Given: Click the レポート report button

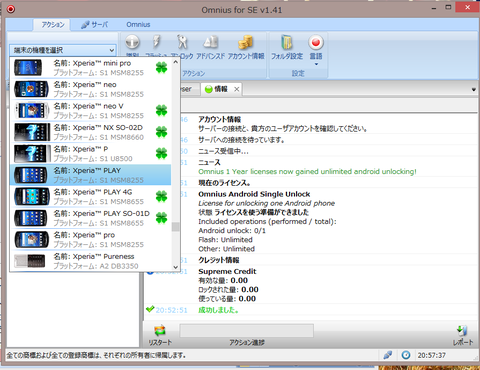Looking at the screenshot, I should tap(463, 335).
